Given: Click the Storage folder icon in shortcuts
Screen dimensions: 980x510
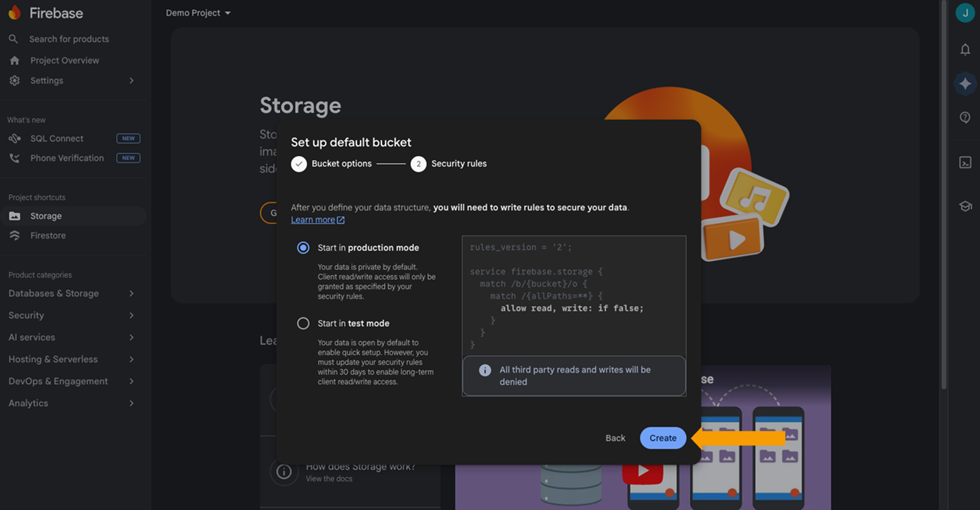Looking at the screenshot, I should 15,216.
